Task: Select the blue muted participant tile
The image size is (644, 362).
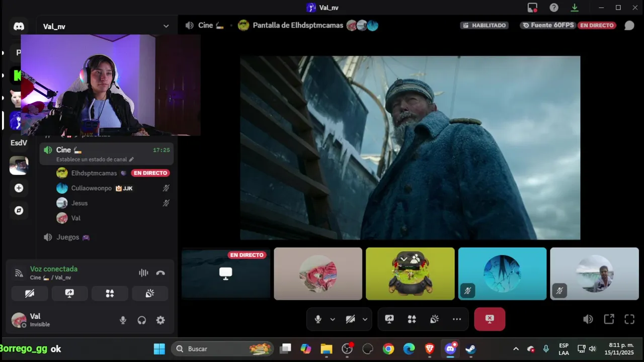Action: click(x=502, y=274)
